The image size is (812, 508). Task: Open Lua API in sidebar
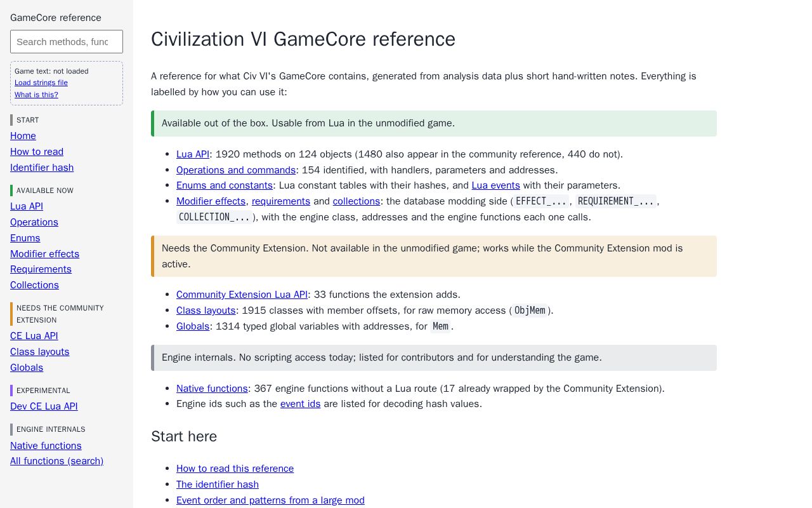click(x=27, y=206)
